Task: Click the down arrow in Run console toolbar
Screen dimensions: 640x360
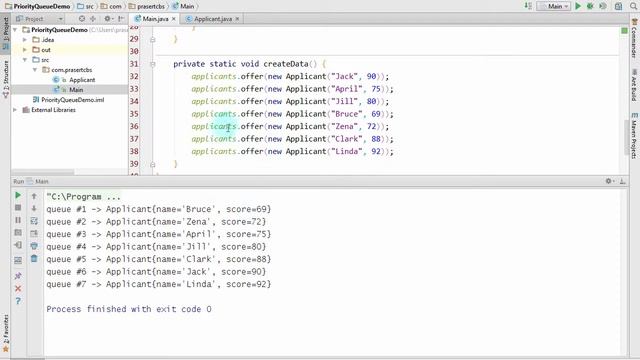Action: pos(34,208)
